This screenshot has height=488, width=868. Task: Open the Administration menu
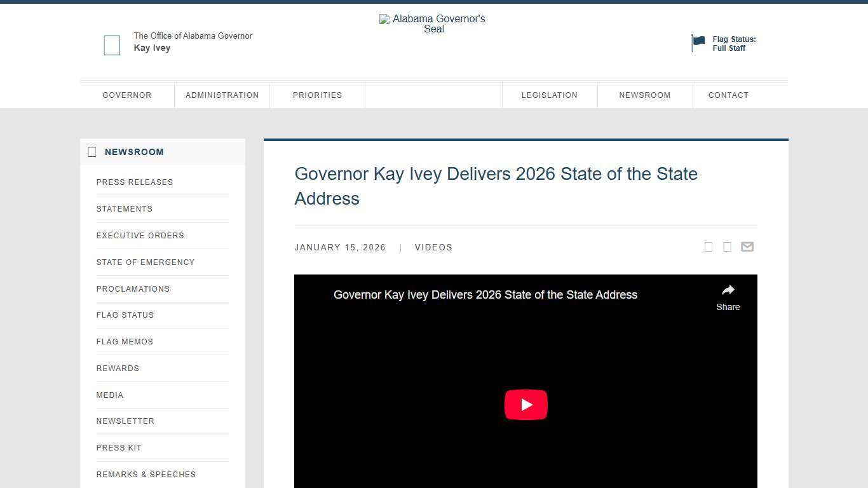[x=222, y=95]
